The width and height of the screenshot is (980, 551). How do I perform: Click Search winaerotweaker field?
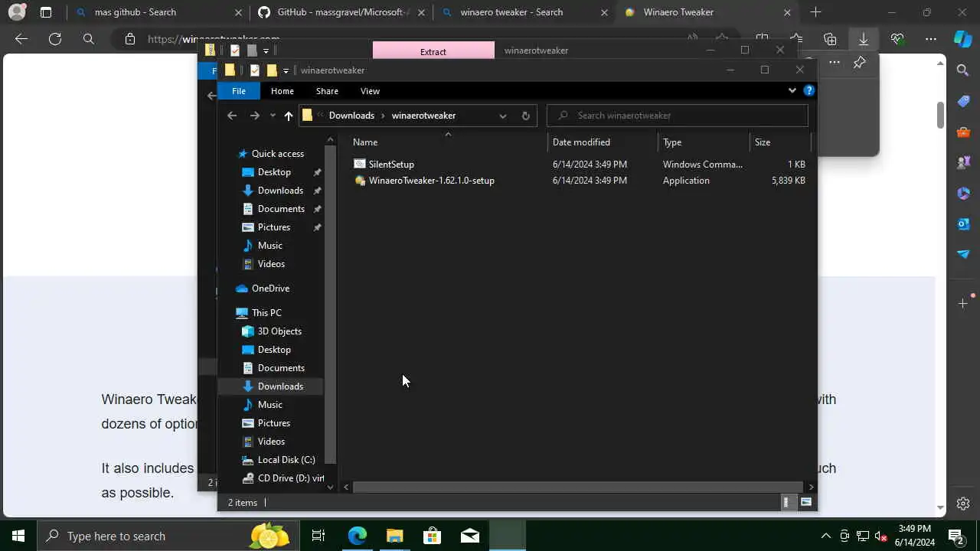coord(678,116)
